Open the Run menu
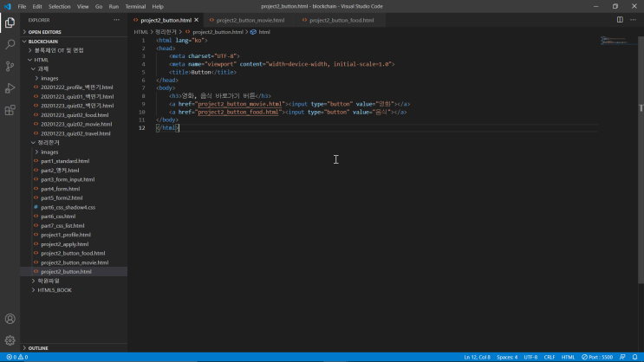Screen dimensions: 644x362 coord(114,7)
